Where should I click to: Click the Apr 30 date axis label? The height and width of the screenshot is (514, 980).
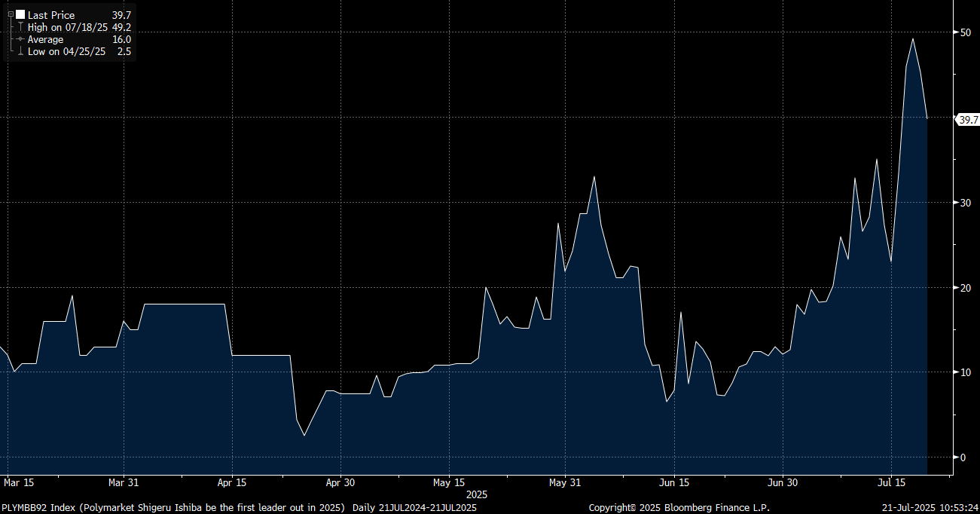point(340,482)
